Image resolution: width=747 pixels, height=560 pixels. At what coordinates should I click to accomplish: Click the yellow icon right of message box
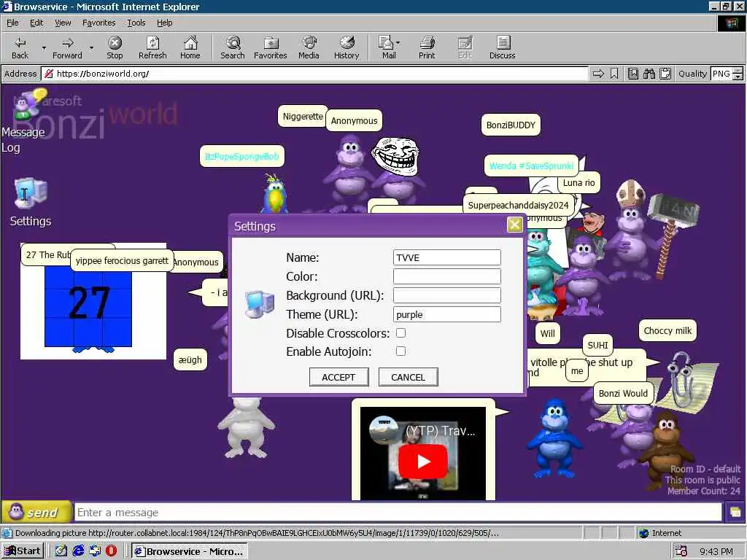pos(735,513)
